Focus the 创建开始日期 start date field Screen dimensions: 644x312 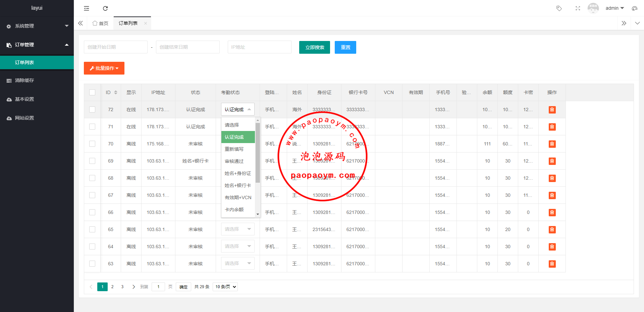115,47
